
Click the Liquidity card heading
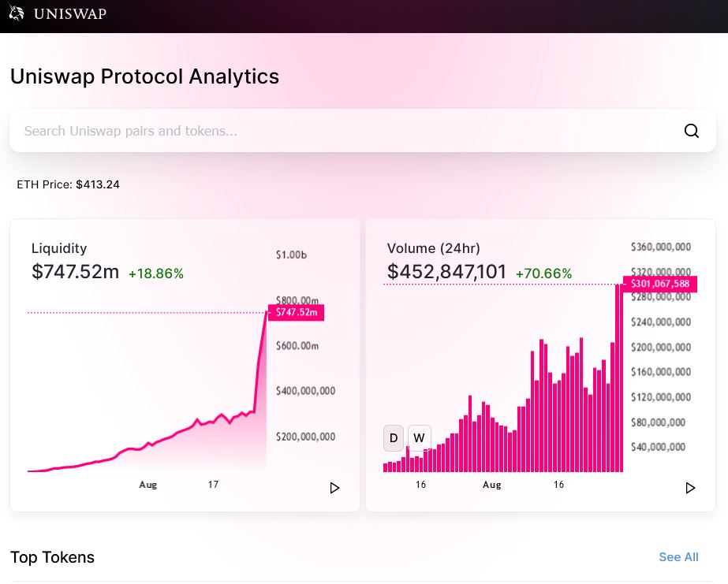click(59, 248)
